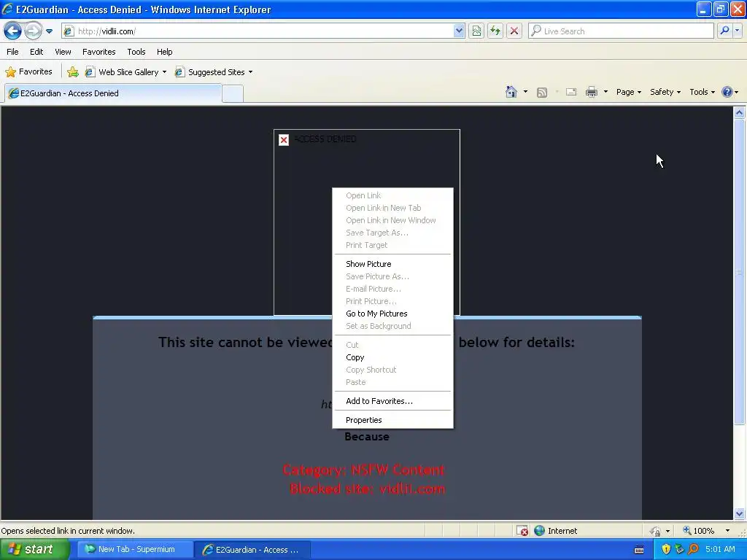This screenshot has height=560, width=747.
Task: Click the RSS feeds icon
Action: (542, 92)
